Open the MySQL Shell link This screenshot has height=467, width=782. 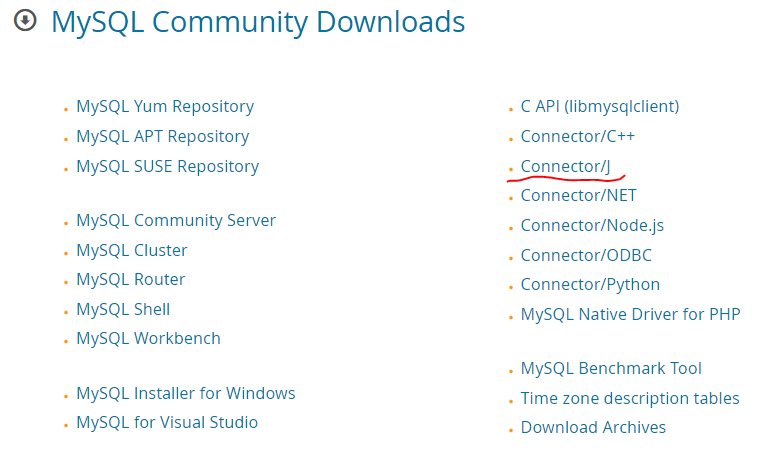[x=123, y=309]
